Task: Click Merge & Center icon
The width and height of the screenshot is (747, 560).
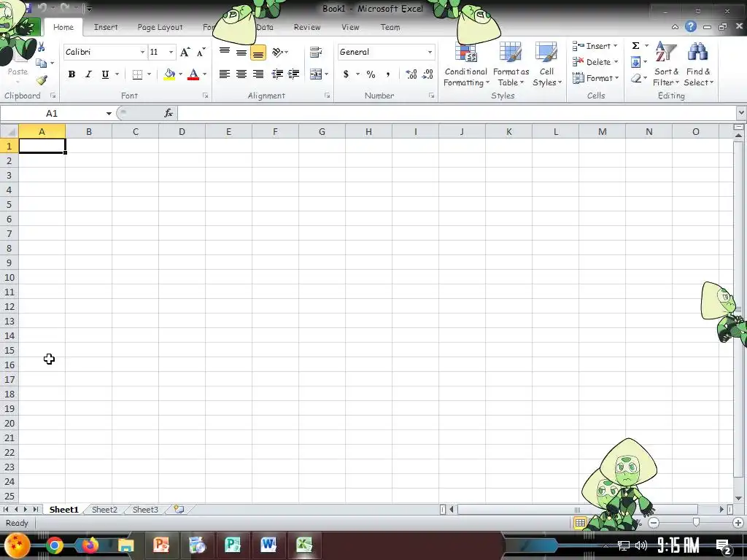Action: tap(315, 74)
